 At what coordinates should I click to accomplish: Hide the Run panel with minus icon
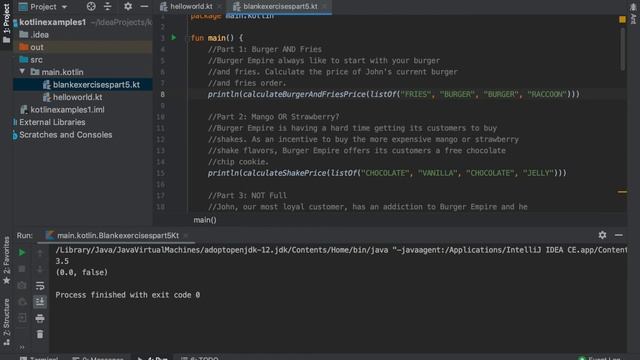click(x=619, y=235)
